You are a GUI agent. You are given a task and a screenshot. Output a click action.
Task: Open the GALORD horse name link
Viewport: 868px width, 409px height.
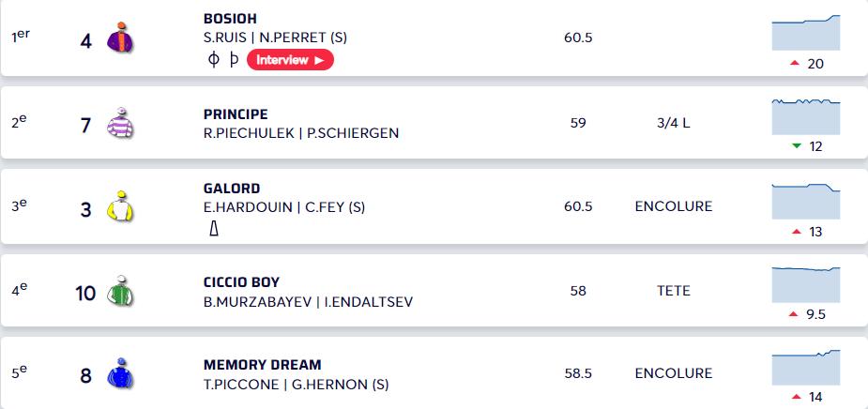pos(232,188)
